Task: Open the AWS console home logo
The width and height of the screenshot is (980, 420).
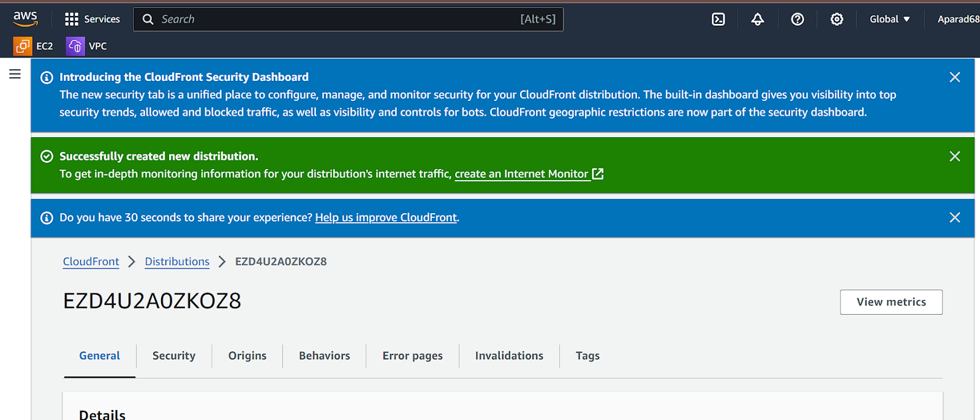Action: pyautogui.click(x=26, y=19)
